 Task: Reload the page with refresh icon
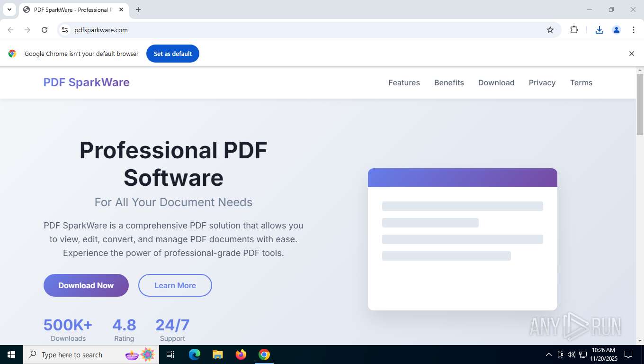[45, 30]
